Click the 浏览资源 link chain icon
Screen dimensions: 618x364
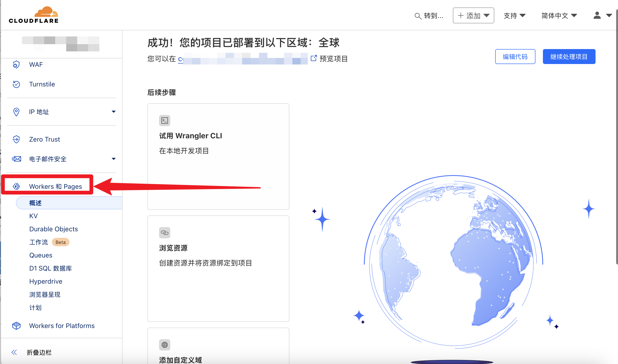coord(164,232)
